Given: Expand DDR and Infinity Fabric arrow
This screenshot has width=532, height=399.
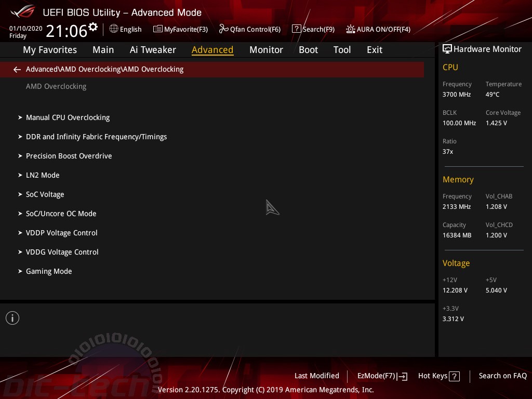Looking at the screenshot, I should (20, 137).
